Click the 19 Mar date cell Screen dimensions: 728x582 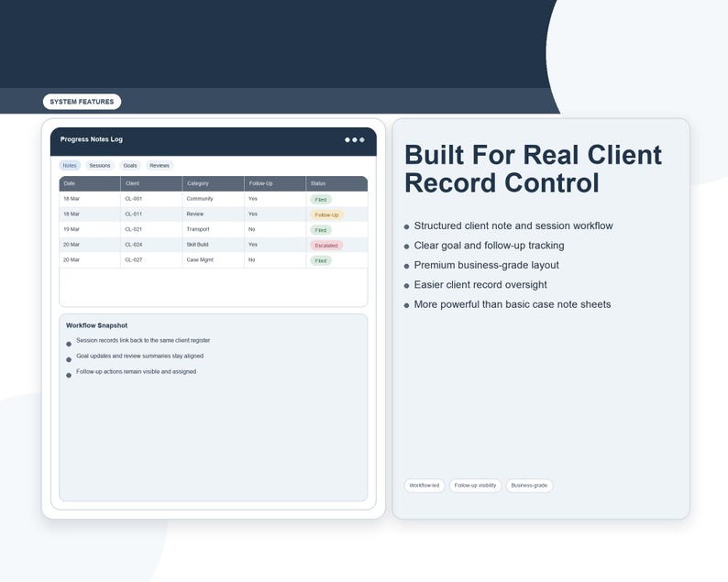point(90,230)
